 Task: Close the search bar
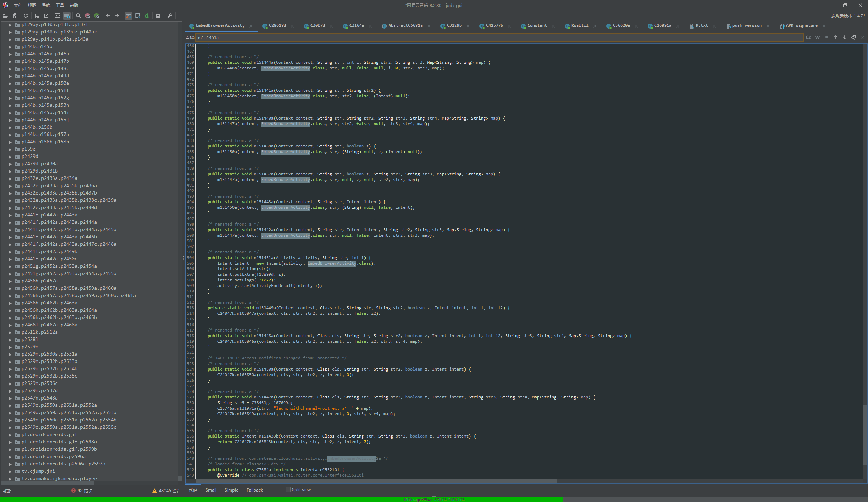[863, 37]
